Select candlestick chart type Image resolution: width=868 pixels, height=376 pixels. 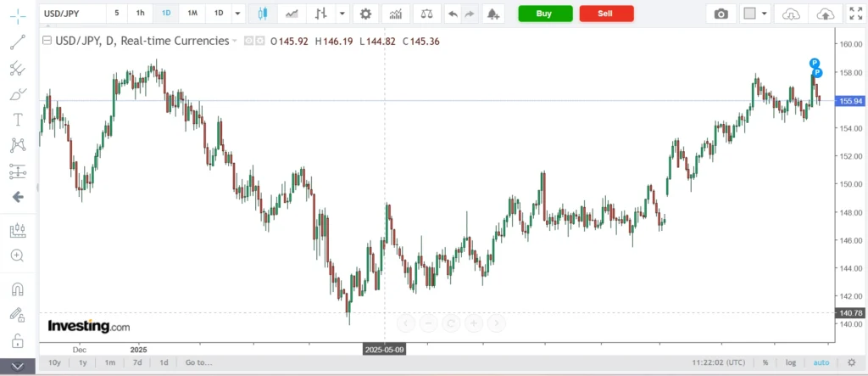click(x=263, y=14)
